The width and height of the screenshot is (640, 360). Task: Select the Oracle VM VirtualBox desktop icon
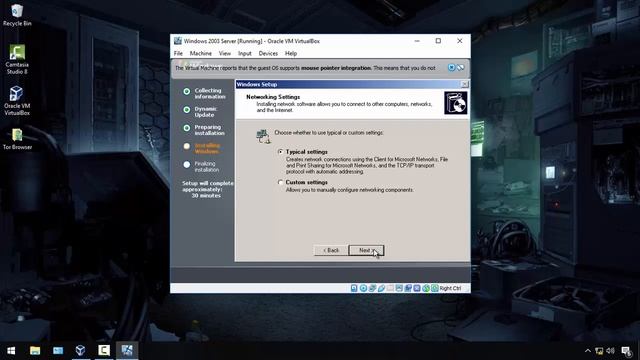(17, 101)
